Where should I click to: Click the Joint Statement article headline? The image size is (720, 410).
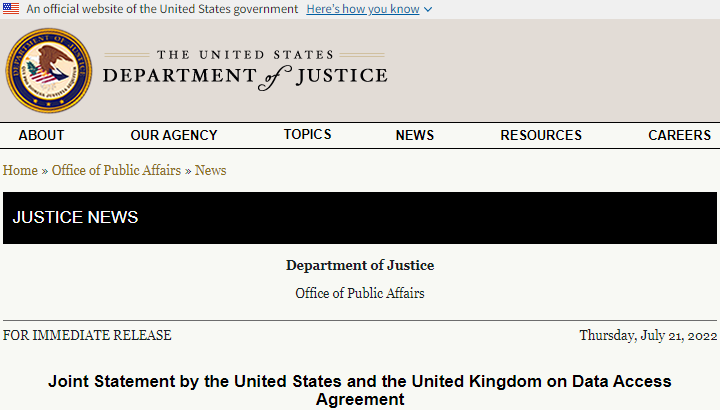(360, 390)
